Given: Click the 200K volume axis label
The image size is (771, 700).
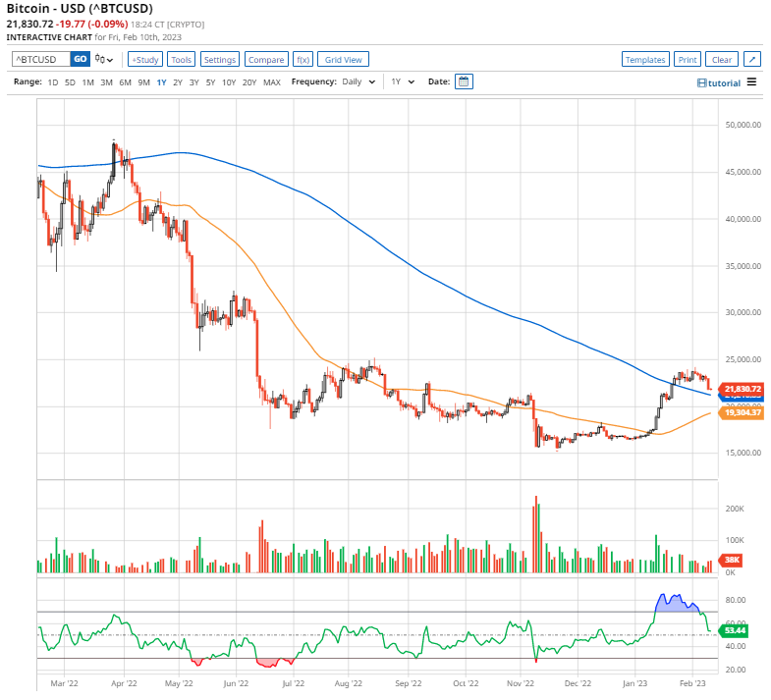Looking at the screenshot, I should [x=735, y=509].
